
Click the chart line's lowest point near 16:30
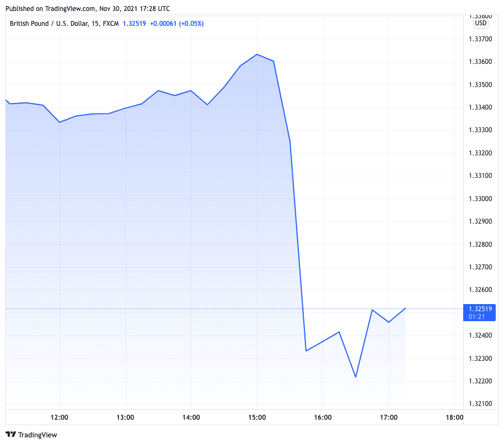click(356, 377)
